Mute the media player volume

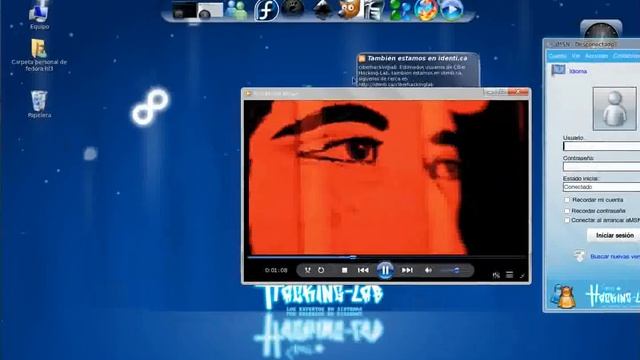428,270
